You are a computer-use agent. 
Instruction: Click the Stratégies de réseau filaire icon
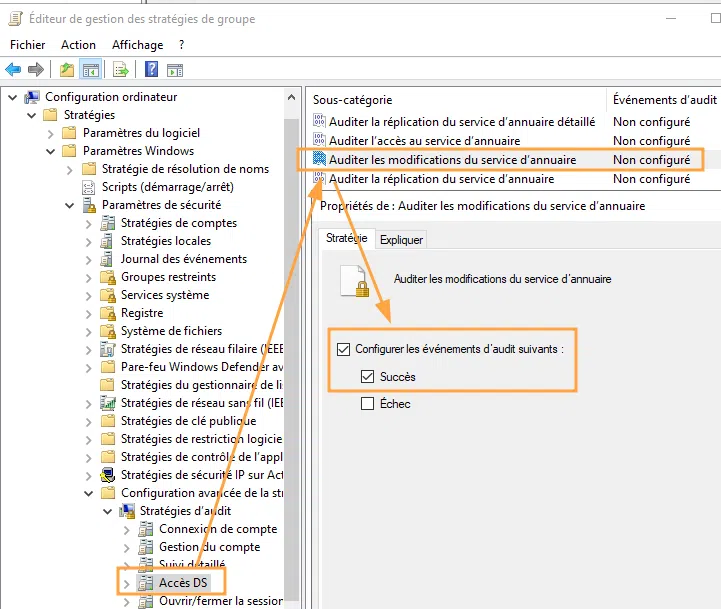coord(108,349)
